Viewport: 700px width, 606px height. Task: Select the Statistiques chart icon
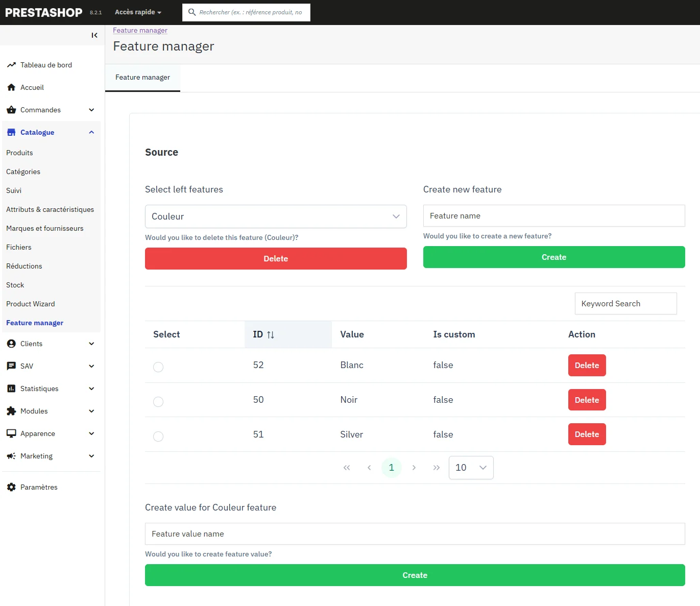11,389
